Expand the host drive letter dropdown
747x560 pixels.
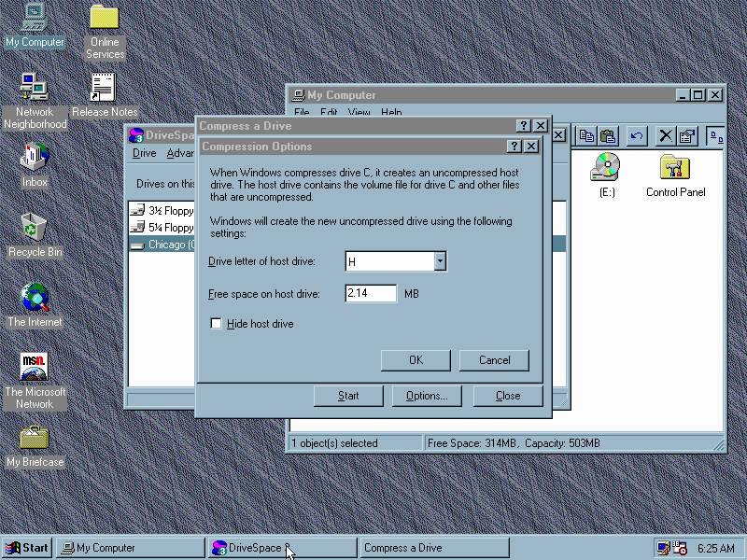pos(440,262)
